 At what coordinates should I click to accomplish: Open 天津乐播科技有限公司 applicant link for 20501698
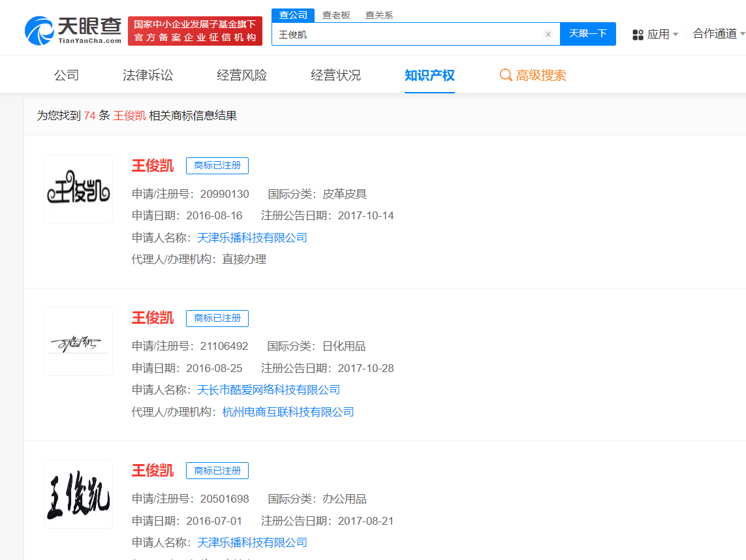pos(252,542)
